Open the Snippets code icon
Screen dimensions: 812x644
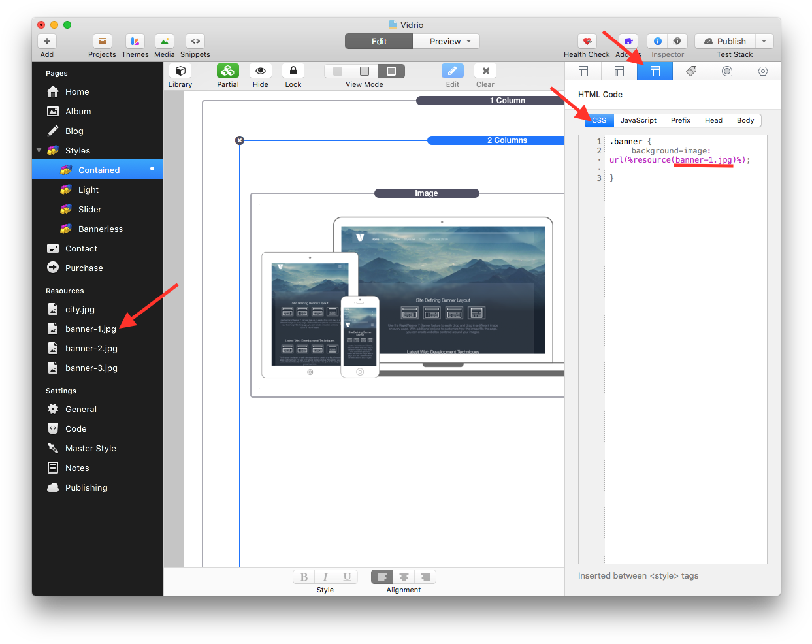(x=195, y=41)
